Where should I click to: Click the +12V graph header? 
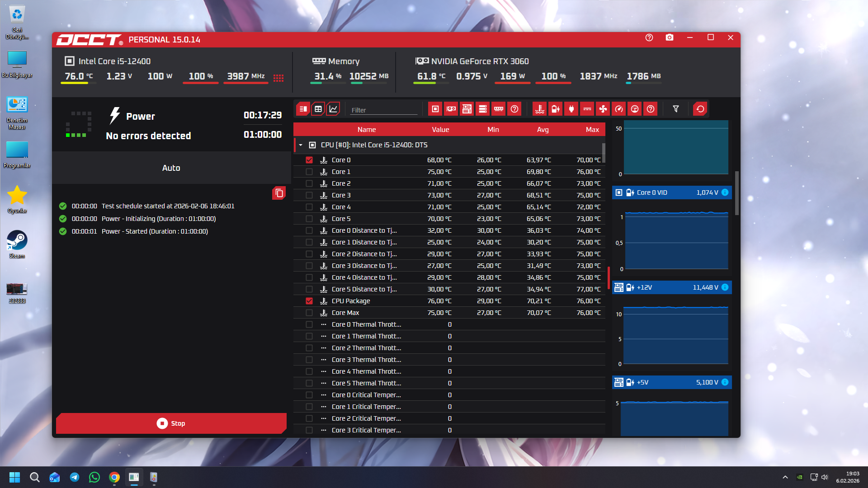click(x=672, y=287)
